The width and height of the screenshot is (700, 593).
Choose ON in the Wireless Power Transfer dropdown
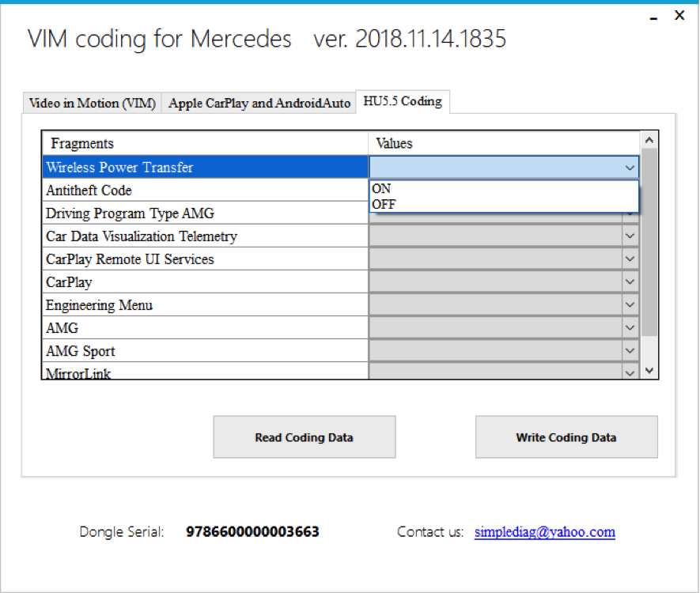coord(504,189)
